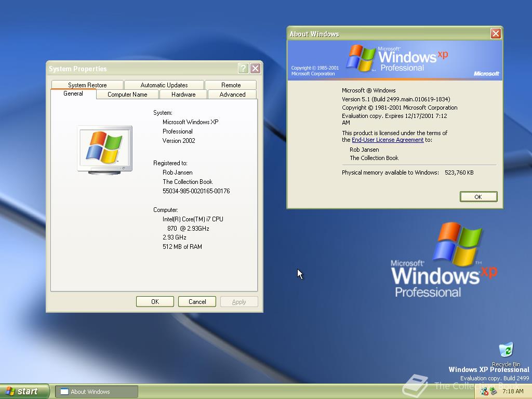Click OK in About Windows dialog
Screen dimensions: 532x399
478,197
